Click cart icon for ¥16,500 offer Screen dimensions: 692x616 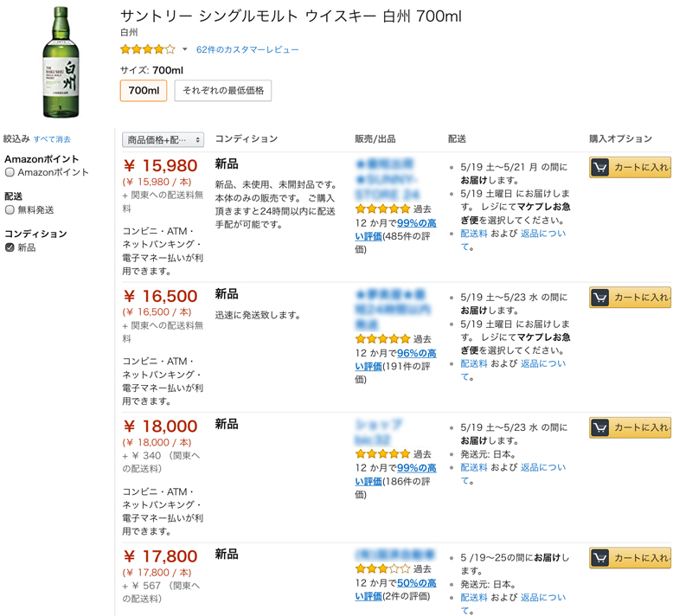point(600,298)
